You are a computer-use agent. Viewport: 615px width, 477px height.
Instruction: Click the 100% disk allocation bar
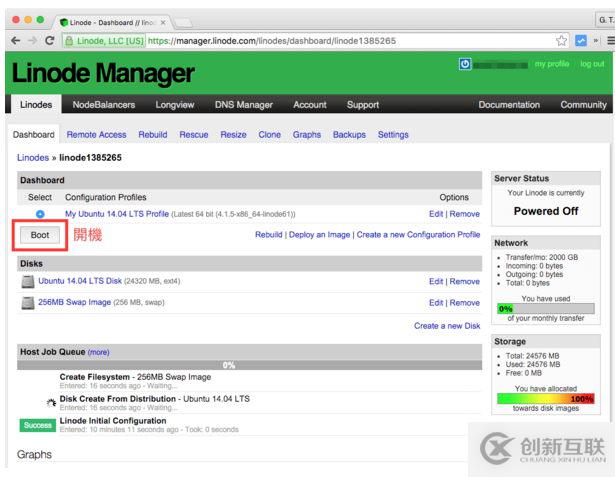click(546, 399)
